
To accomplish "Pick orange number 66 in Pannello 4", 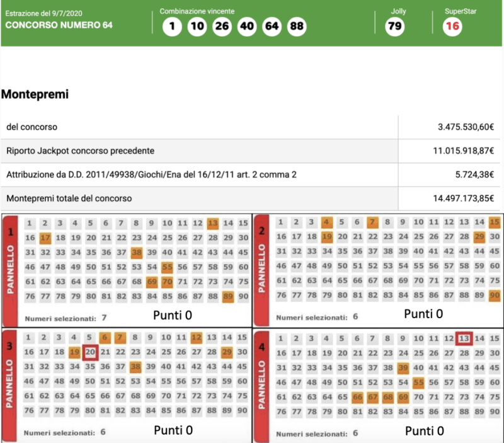I will click(x=357, y=396).
